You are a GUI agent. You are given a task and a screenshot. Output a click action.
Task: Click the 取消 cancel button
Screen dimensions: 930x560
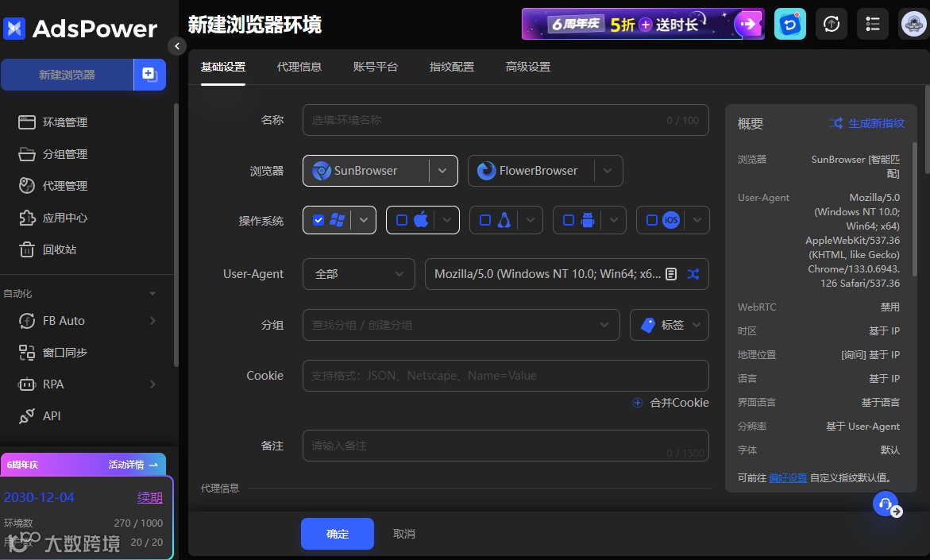(x=404, y=534)
